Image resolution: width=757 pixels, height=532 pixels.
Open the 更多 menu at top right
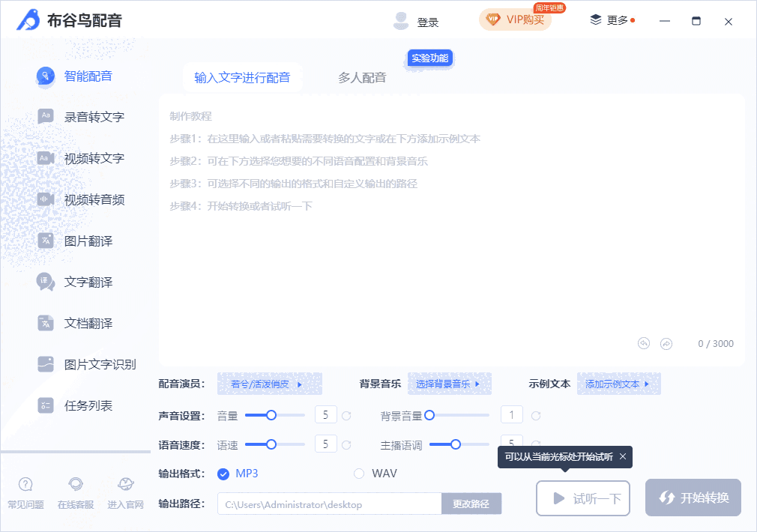(612, 21)
